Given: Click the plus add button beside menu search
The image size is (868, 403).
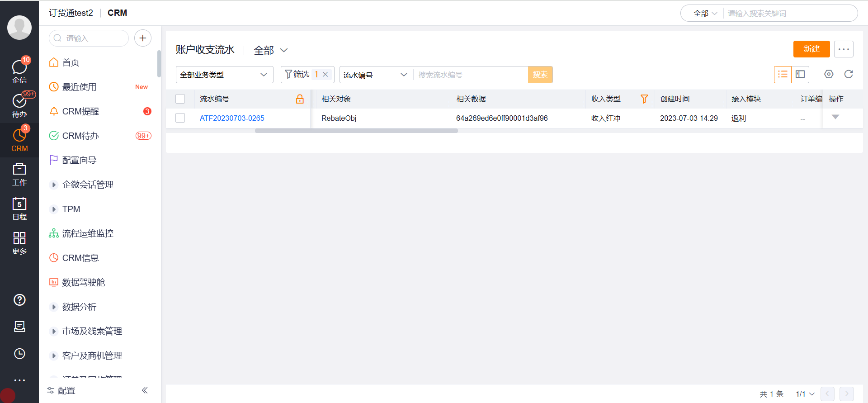Looking at the screenshot, I should pyautogui.click(x=143, y=38).
